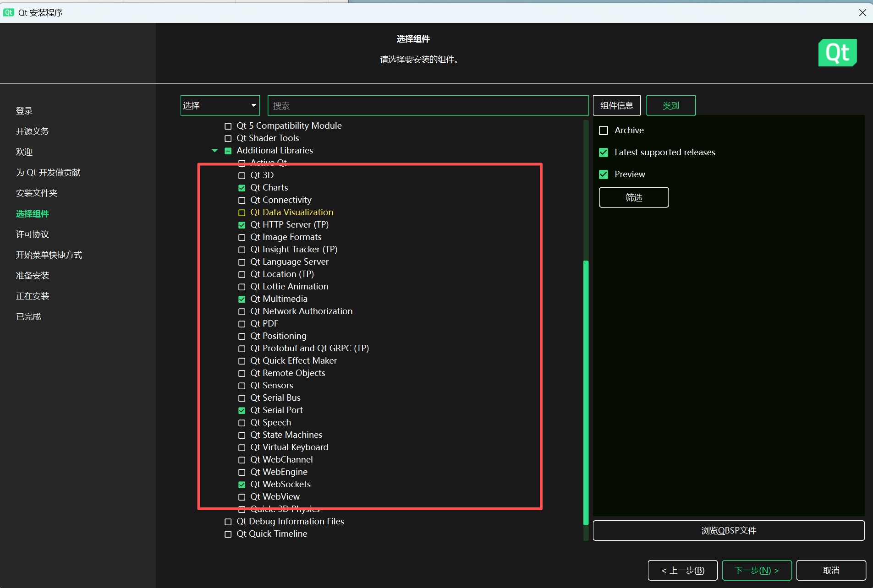Click 准备安装 step in sidebar
The image size is (873, 588).
pyautogui.click(x=32, y=276)
